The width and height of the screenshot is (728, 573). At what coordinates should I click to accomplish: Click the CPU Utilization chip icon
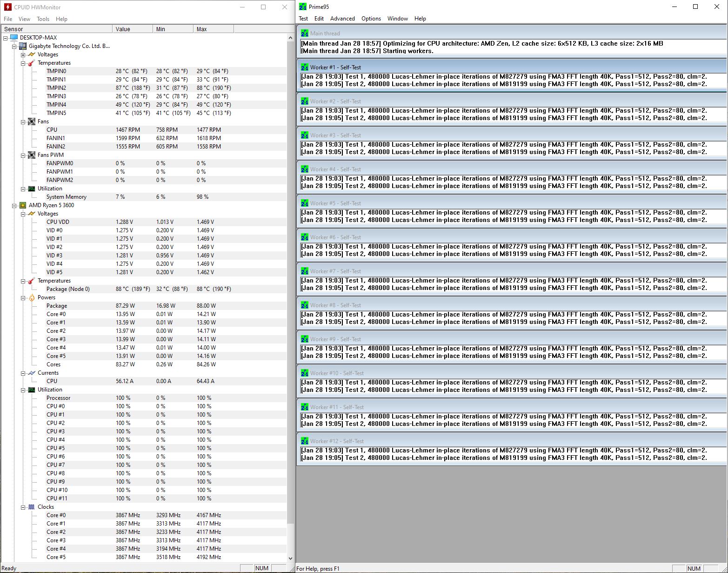32,390
